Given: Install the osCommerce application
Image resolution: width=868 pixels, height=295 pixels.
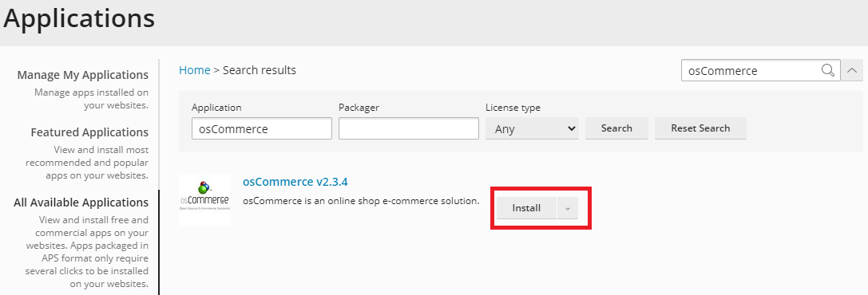Looking at the screenshot, I should click(x=526, y=208).
